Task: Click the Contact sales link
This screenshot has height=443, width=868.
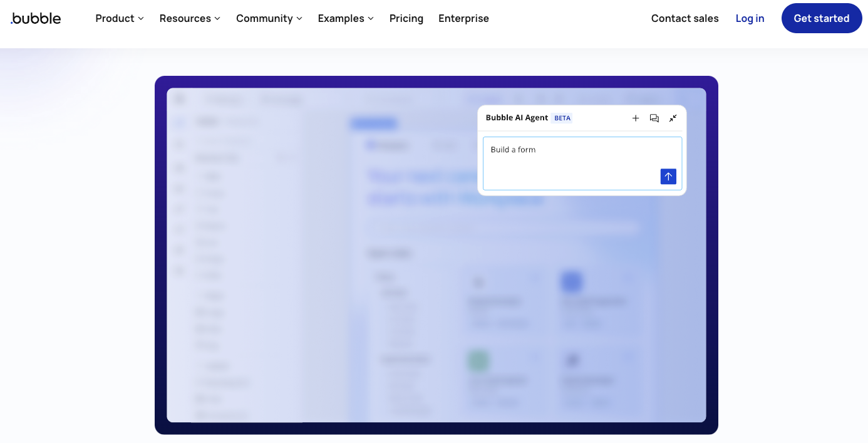Action: coord(685,18)
